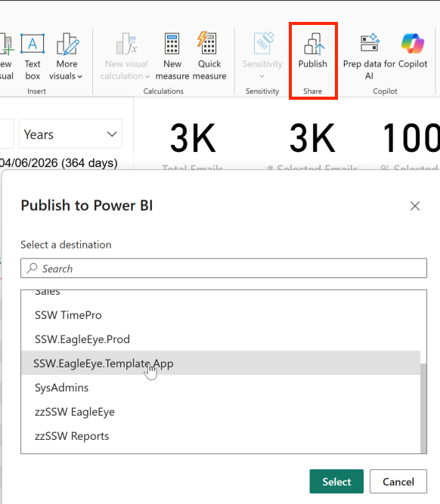
Task: Select the SSW.EagleEye.Prod workspace
Action: point(221,339)
